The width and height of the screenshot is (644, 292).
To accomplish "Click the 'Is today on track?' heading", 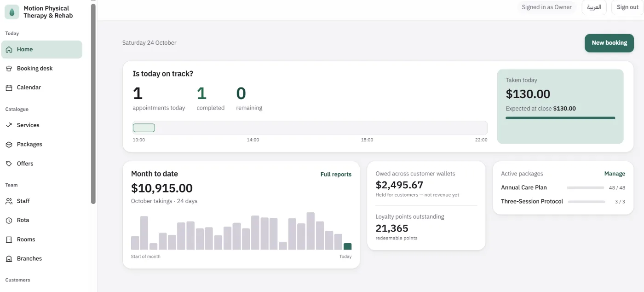I will [x=163, y=74].
